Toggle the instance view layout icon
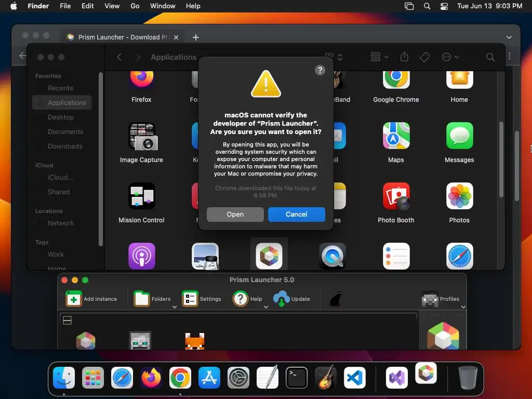The image size is (532, 399). tap(67, 320)
